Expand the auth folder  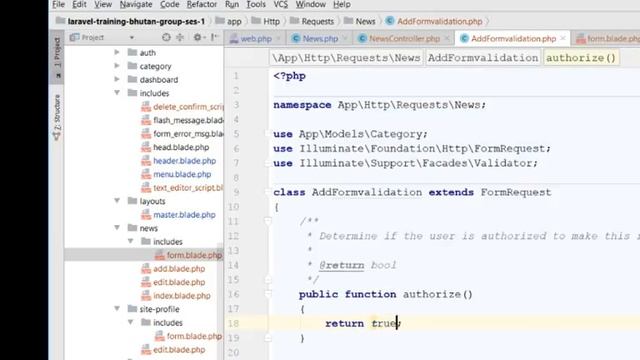[x=117, y=52]
